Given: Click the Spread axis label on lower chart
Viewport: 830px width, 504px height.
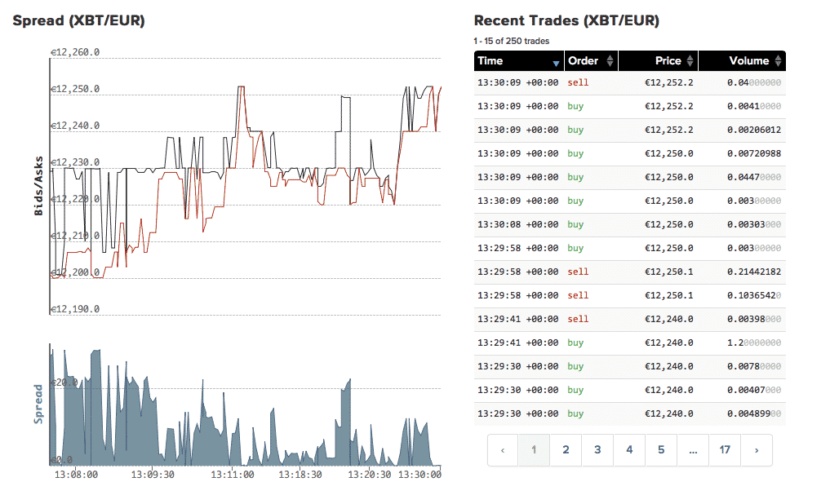Looking at the screenshot, I should point(38,404).
